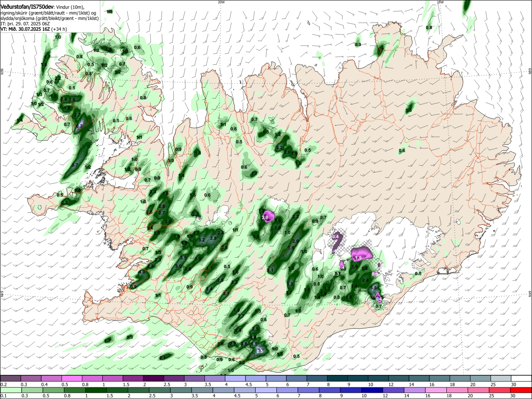Click the lightest green 0.1 swatch in the rain legend
The image size is (532, 399).
pos(11,390)
